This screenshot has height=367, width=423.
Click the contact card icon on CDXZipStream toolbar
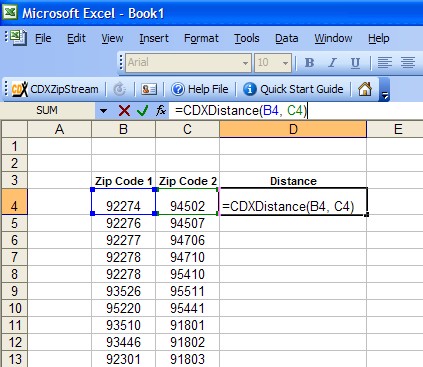pos(149,89)
